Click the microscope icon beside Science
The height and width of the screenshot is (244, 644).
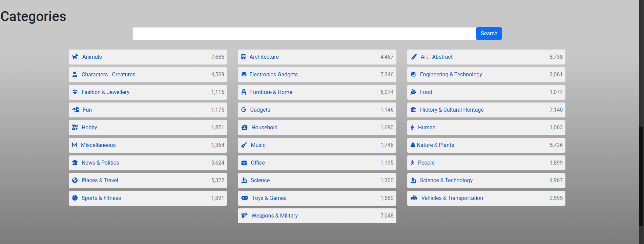(244, 181)
